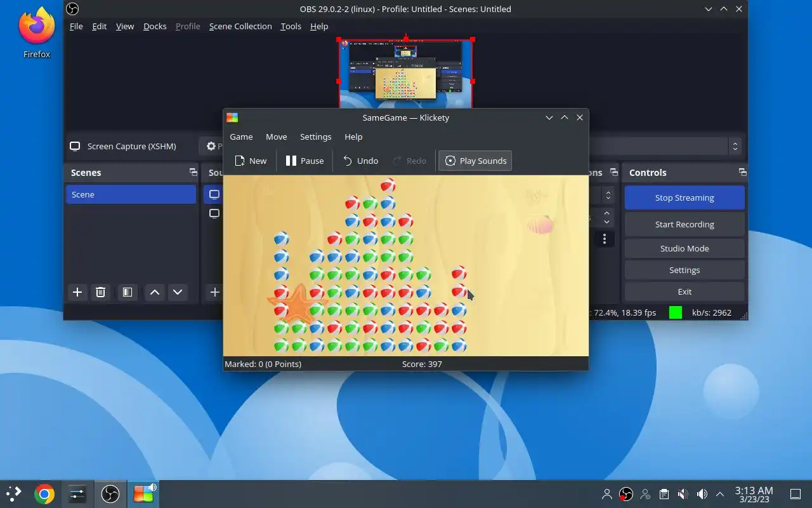Click Start Recording in OBS Controls
Screen dimensions: 812x508
(684, 224)
